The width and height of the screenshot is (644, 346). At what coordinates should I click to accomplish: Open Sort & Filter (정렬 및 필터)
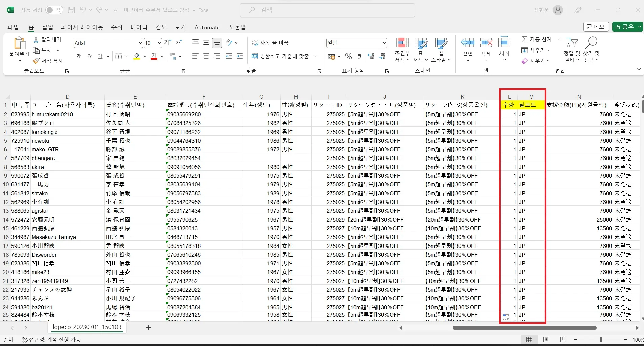point(572,50)
